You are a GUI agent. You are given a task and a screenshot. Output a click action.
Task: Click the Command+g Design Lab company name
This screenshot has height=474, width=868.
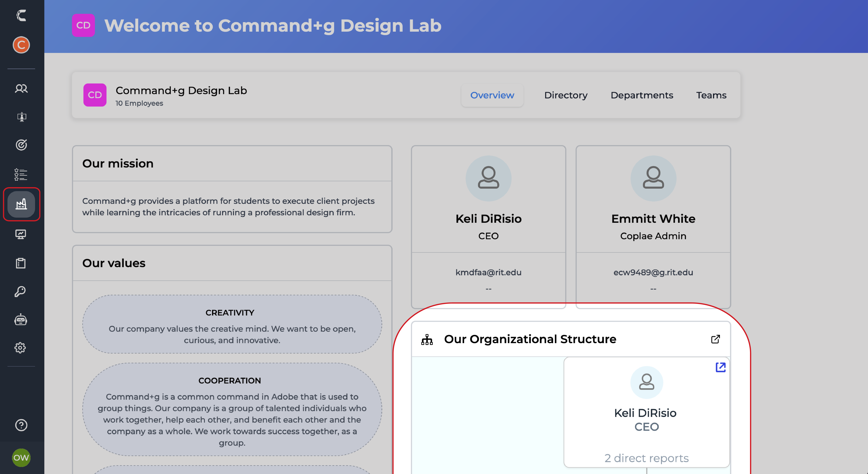pos(181,90)
